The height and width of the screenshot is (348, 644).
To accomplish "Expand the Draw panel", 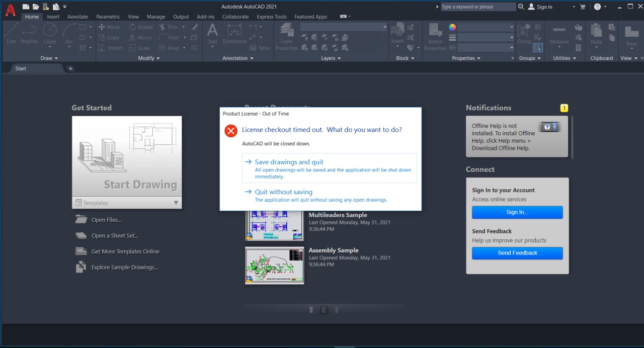I will coord(49,58).
